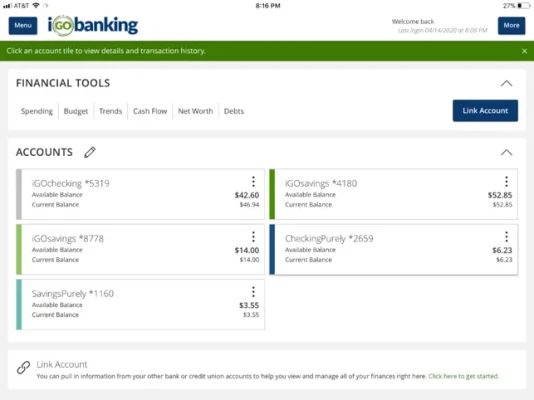The width and height of the screenshot is (534, 400).
Task: Open the iGOchecking *5319 account tile
Action: [x=140, y=194]
